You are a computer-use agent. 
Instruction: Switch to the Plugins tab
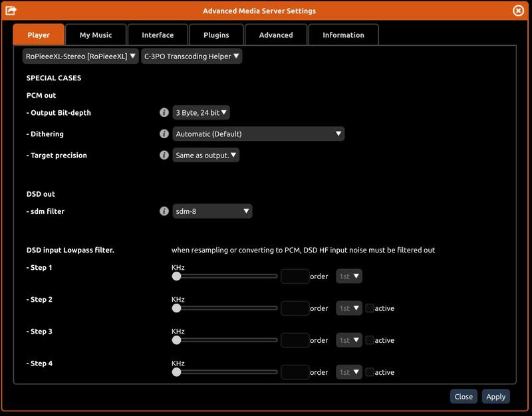click(216, 35)
